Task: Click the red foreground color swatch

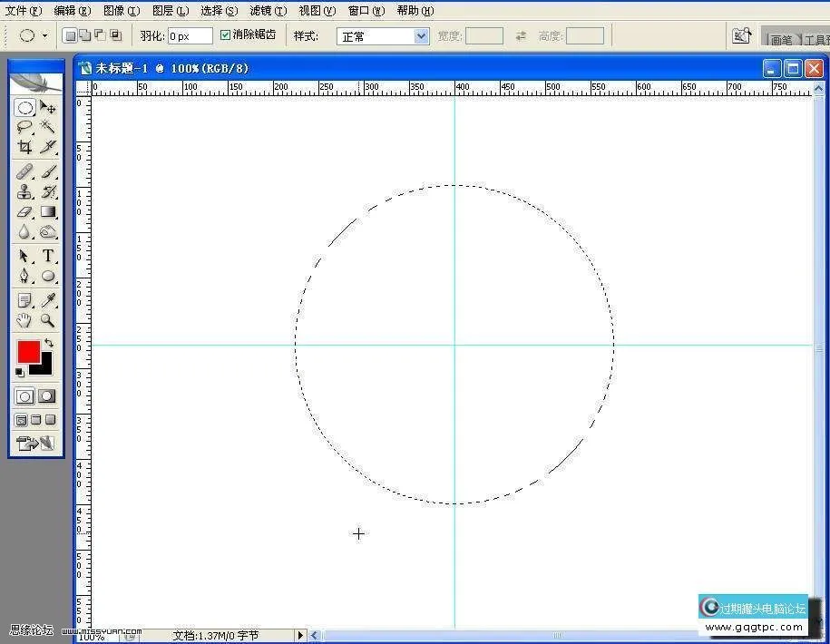Action: (x=27, y=352)
